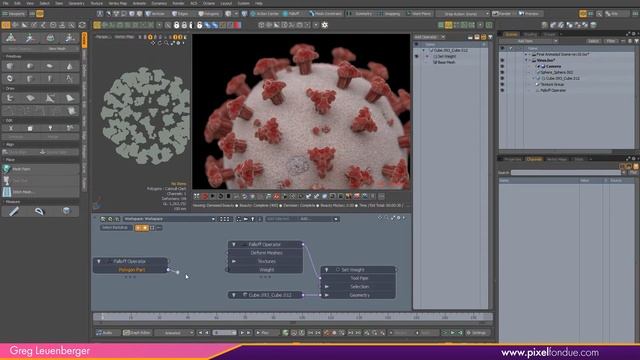640x360 pixels.
Task: Click the last icon in the Draw tools row
Action: click(x=69, y=98)
